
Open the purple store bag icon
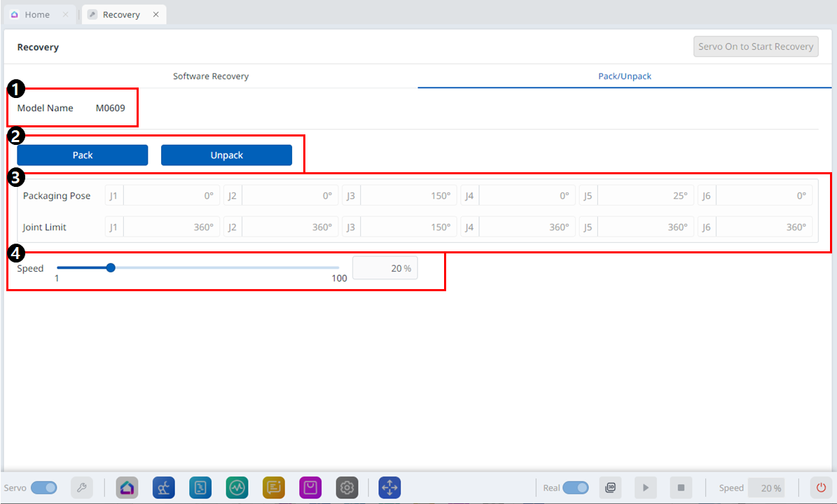(x=310, y=487)
